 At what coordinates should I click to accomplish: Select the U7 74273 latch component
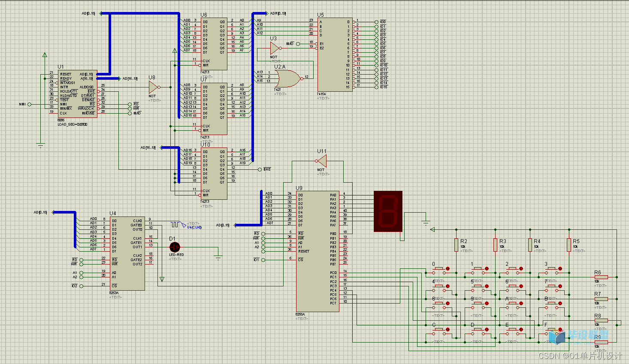tap(214, 109)
